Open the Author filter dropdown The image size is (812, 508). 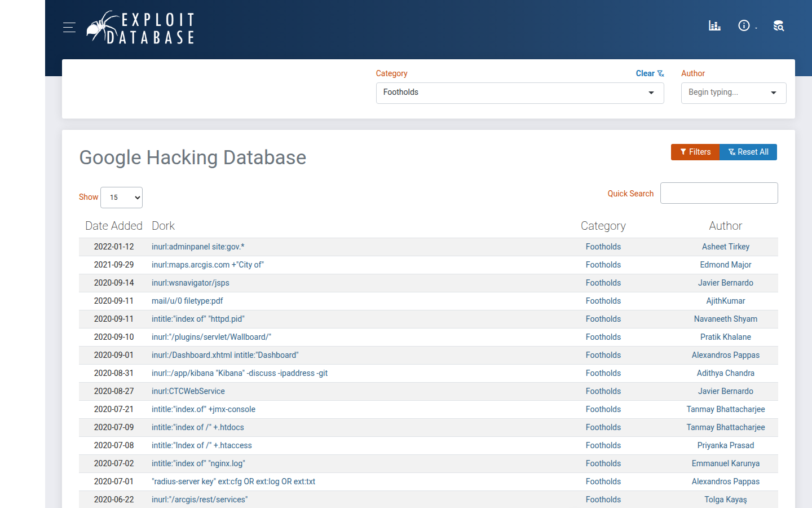(734, 93)
